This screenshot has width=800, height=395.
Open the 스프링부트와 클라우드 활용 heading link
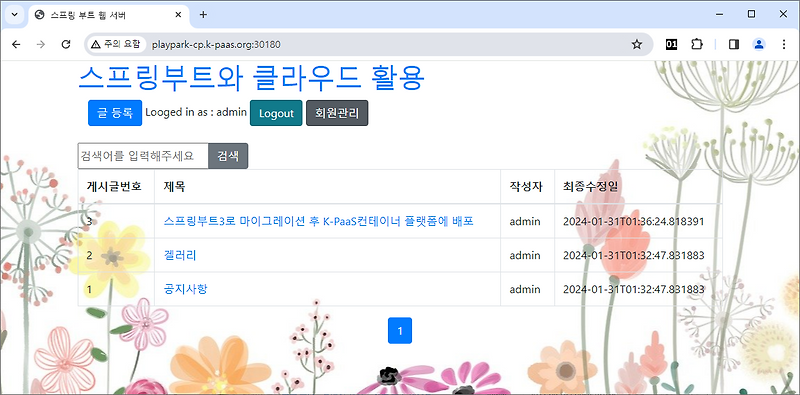pyautogui.click(x=252, y=78)
